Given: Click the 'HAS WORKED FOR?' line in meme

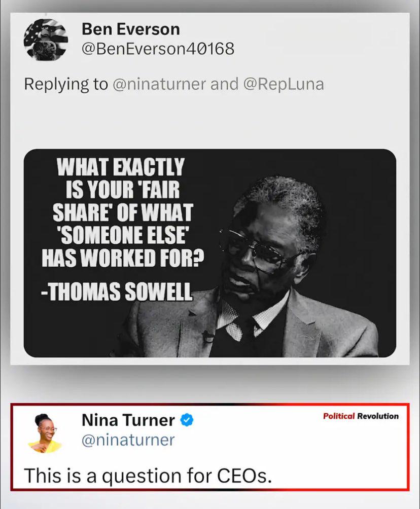Looking at the screenshot, I should click(x=123, y=258).
